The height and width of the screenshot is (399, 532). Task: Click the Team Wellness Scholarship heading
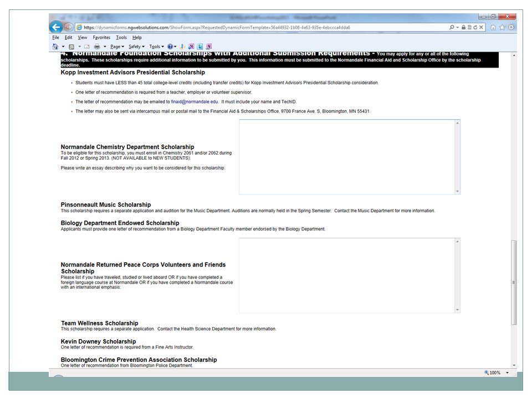coord(99,323)
